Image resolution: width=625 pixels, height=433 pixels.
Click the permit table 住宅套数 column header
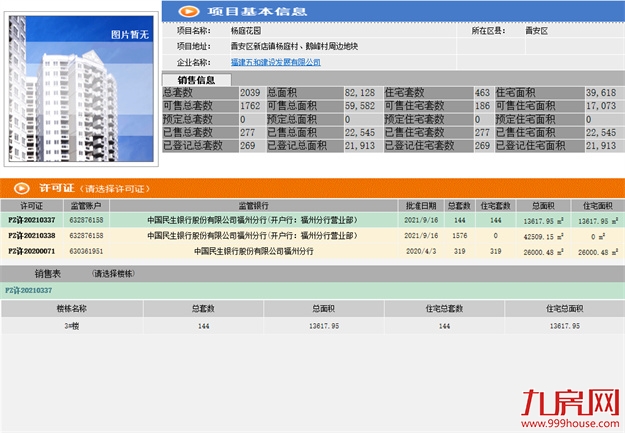495,206
